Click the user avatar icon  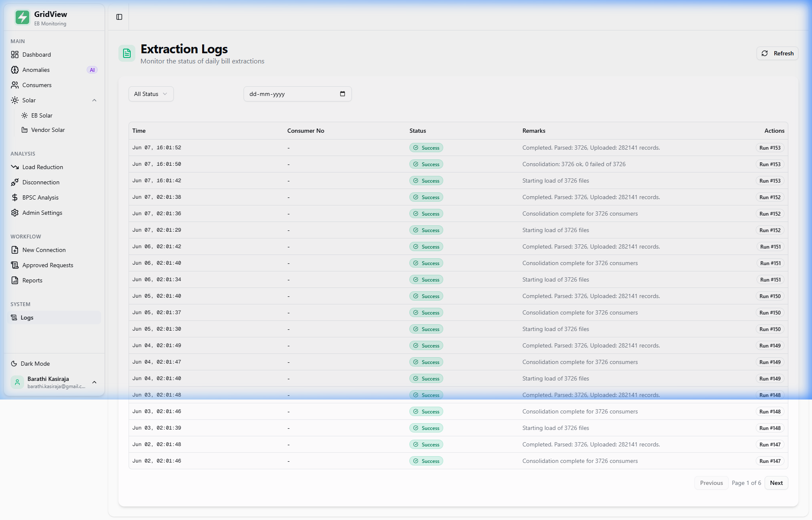coord(17,382)
